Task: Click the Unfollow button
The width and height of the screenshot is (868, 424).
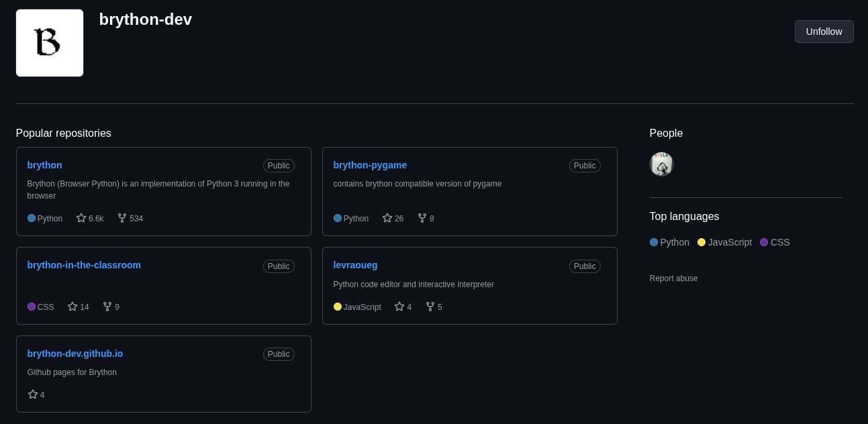Action: (x=824, y=32)
